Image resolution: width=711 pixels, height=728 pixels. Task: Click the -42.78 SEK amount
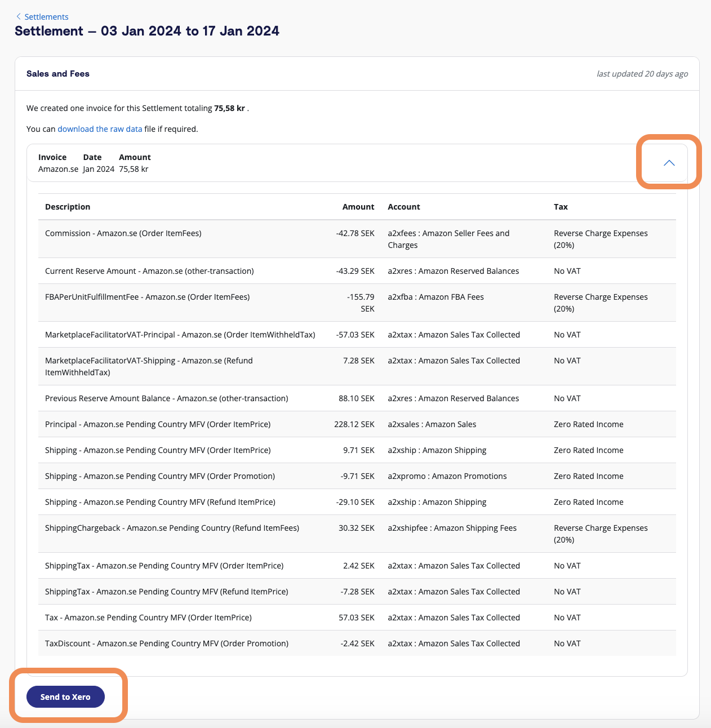(x=355, y=233)
